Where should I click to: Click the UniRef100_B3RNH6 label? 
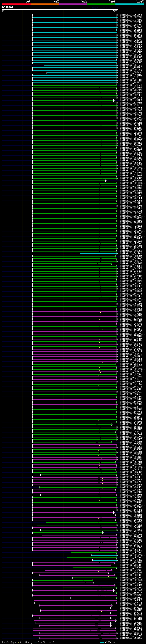click(x=131, y=103)
